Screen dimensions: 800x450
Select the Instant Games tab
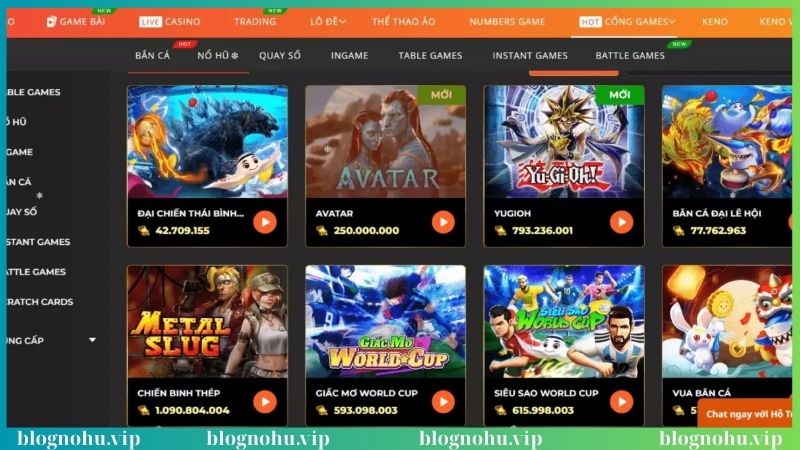click(530, 55)
